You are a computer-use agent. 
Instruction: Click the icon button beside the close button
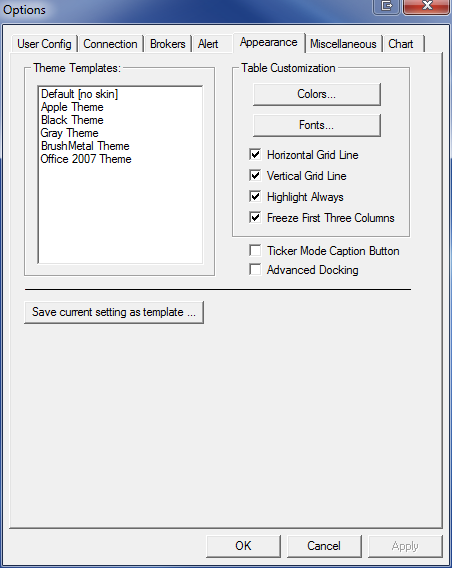pyautogui.click(x=386, y=6)
